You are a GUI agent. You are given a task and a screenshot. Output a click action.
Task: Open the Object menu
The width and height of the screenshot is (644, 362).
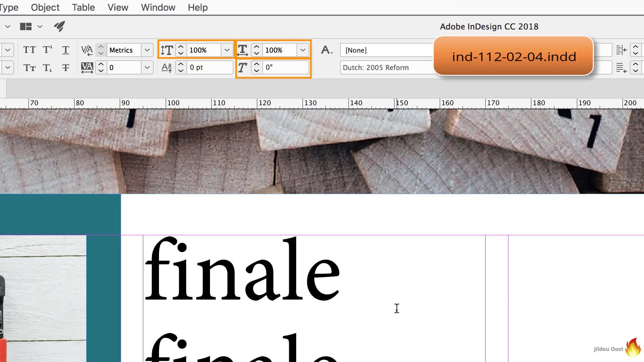pyautogui.click(x=45, y=7)
